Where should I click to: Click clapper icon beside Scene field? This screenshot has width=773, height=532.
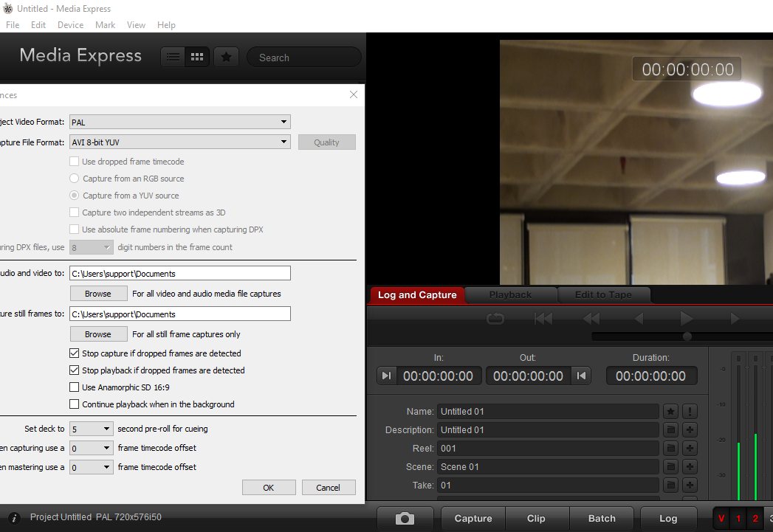(670, 467)
